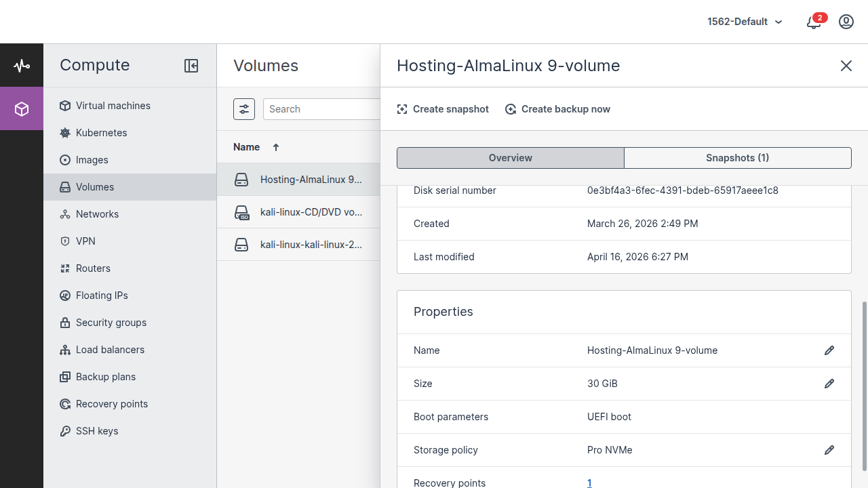This screenshot has height=488, width=868.
Task: Edit the volume Name property
Action: tap(829, 350)
